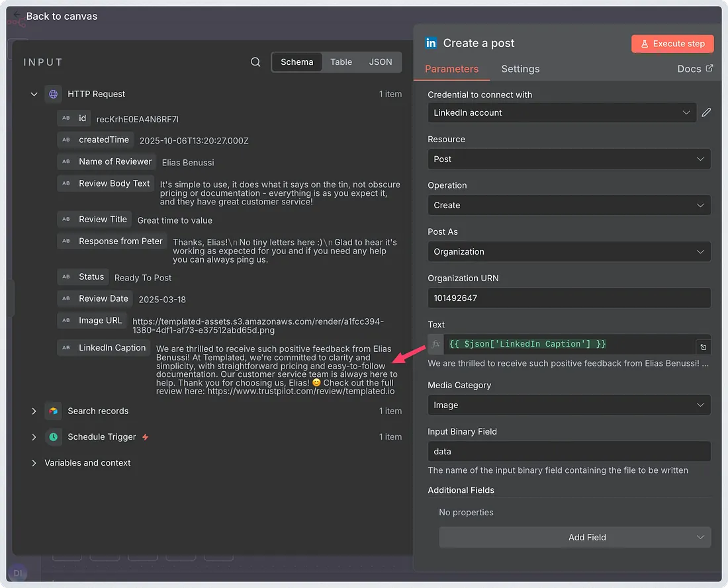Open the Operation dropdown showing Create

coord(569,205)
